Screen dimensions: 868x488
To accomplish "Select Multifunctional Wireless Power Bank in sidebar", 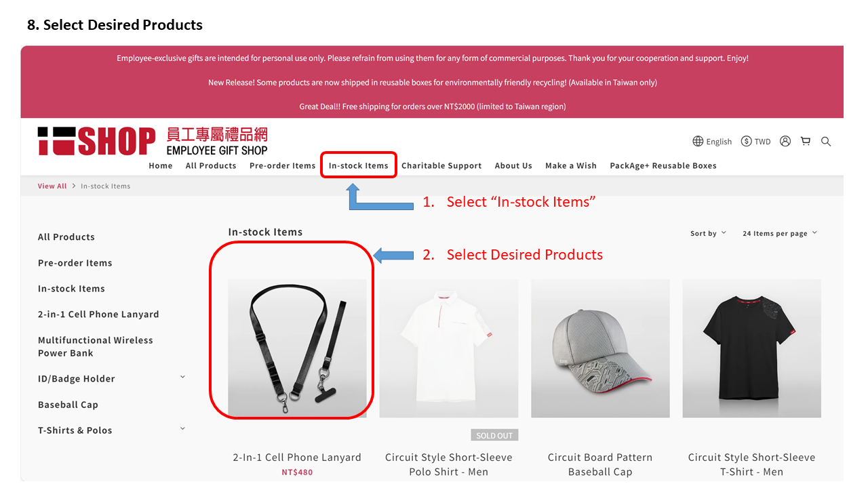I will coord(96,346).
